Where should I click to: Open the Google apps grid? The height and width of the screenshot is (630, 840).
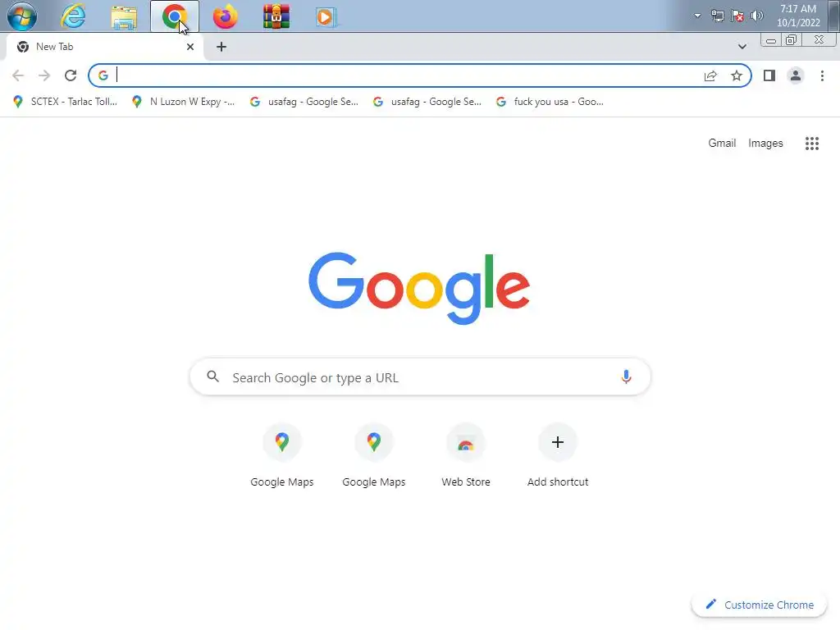811,143
